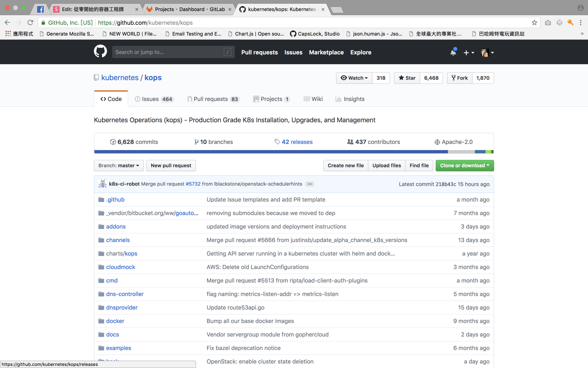Screen dimensions: 588x368
Task: Open the Watch dropdown
Action: pos(354,78)
